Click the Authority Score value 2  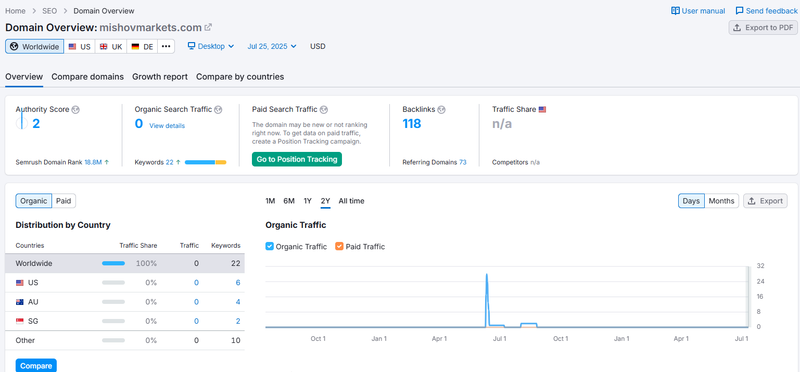(x=36, y=123)
